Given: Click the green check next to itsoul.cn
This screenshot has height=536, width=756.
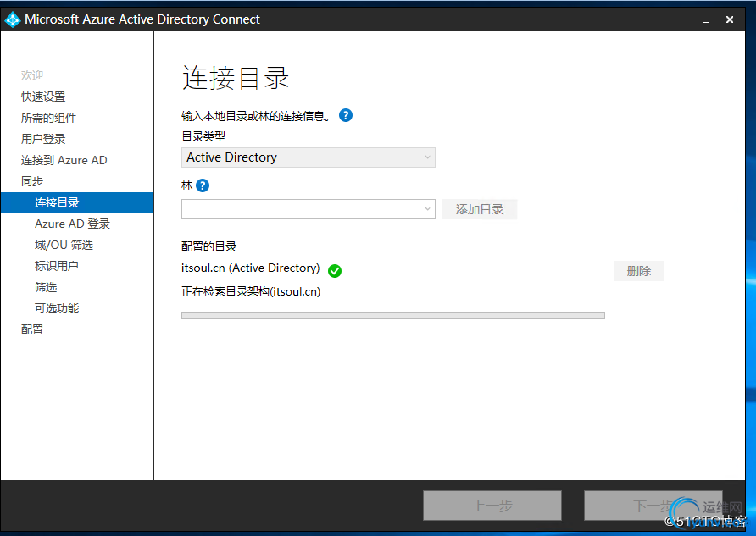Looking at the screenshot, I should [x=335, y=271].
